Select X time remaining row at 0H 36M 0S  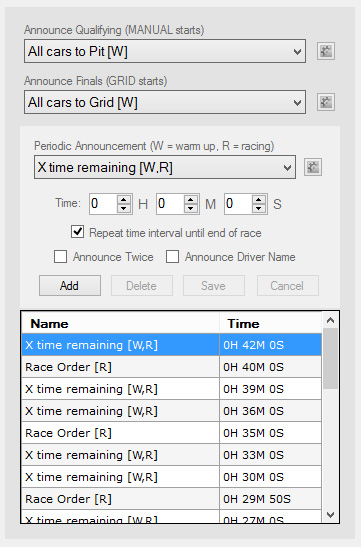(x=171, y=411)
